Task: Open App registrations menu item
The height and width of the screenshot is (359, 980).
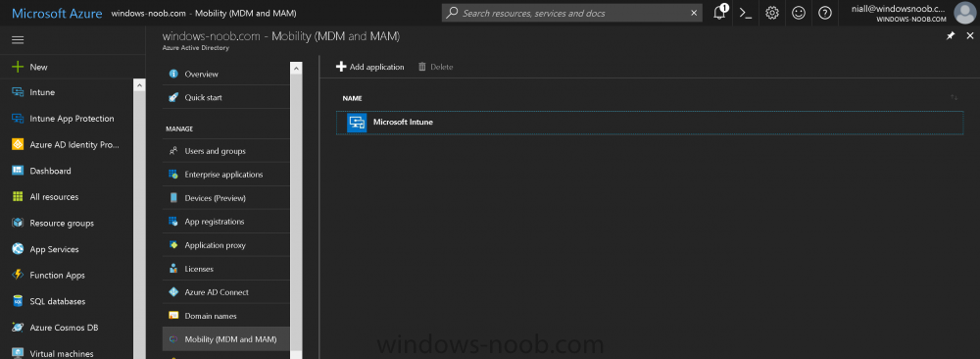Action: (226, 222)
